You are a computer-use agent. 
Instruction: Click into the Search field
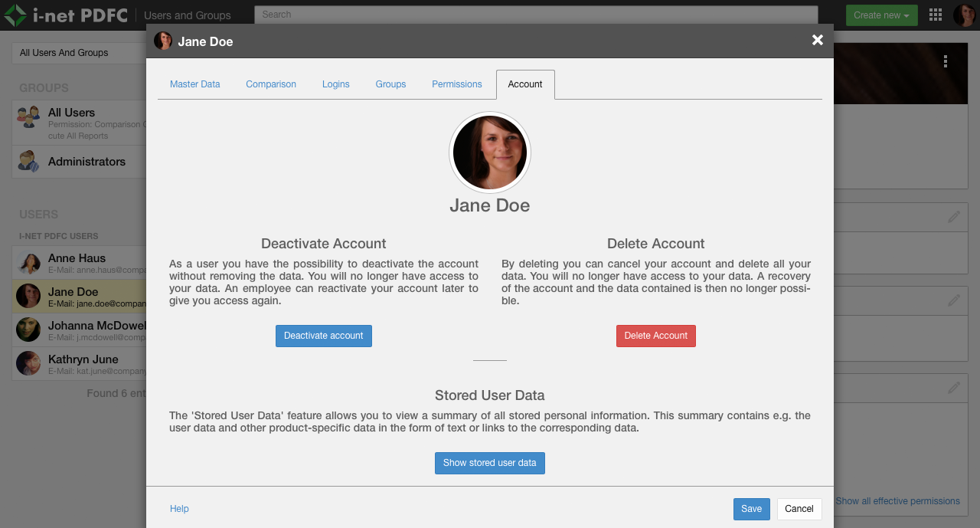click(x=536, y=15)
